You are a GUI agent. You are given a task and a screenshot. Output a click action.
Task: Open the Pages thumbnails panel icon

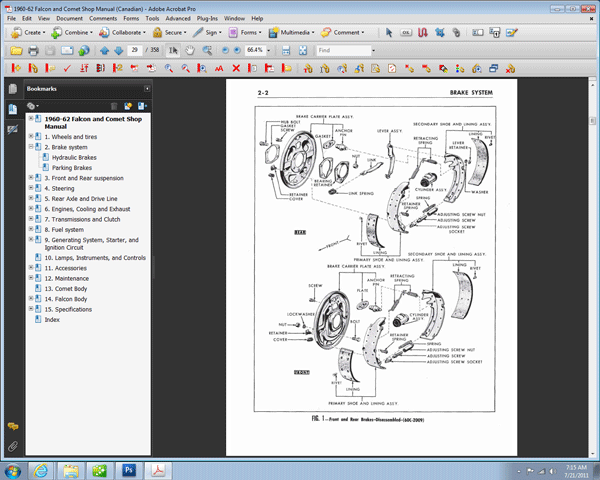13,89
